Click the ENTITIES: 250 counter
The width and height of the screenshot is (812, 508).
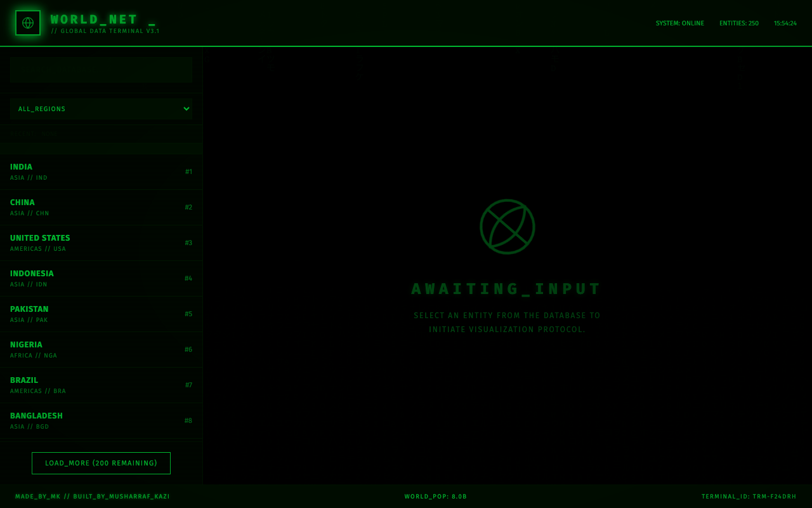click(739, 23)
